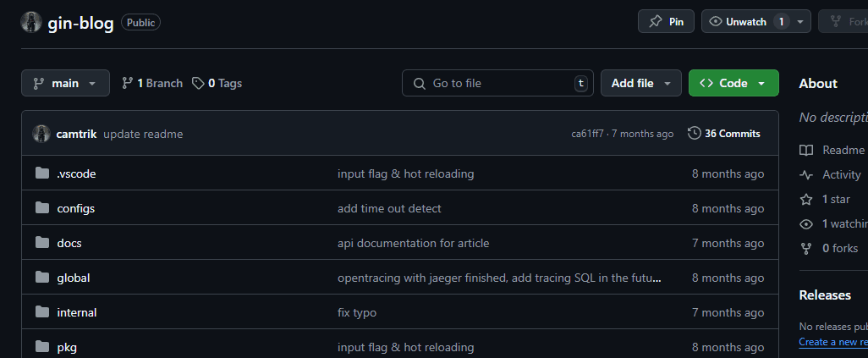Click the Create a new release link
The width and height of the screenshot is (868, 358).
point(833,342)
